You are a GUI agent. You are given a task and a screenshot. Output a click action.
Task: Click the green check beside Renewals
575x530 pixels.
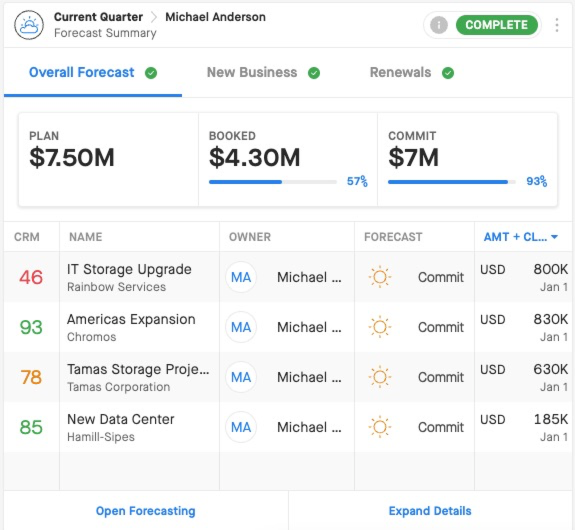point(448,73)
